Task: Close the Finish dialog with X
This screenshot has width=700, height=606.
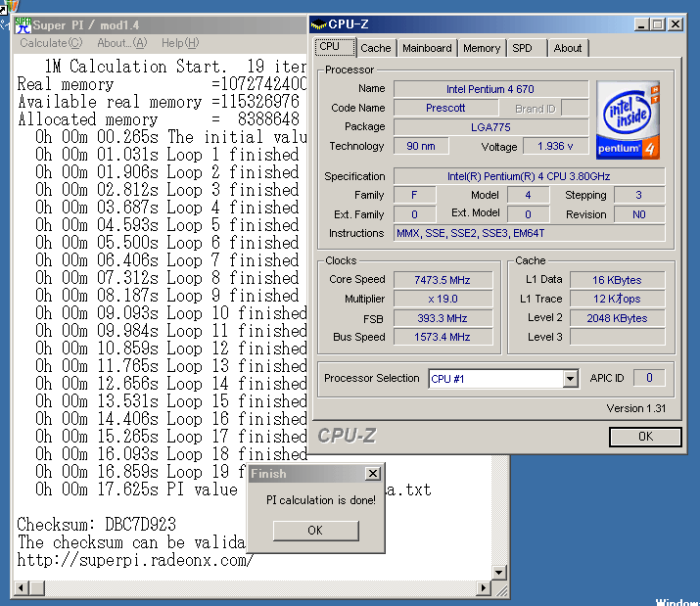Action: (x=372, y=474)
